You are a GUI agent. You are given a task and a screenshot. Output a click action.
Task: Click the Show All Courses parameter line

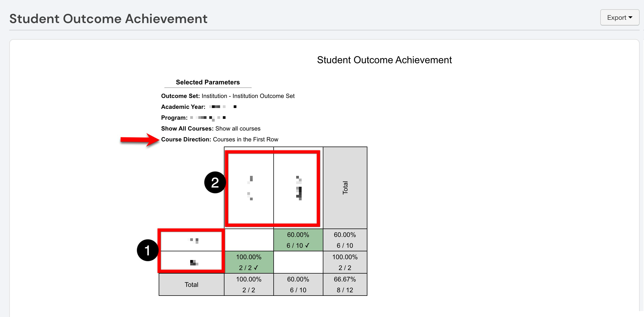[211, 129]
